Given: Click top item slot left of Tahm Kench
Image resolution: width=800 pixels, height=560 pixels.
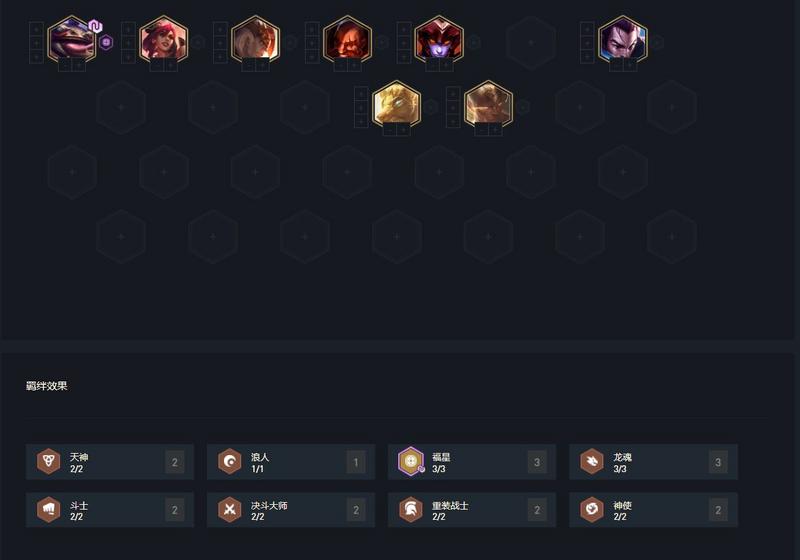Looking at the screenshot, I should pyautogui.click(x=36, y=29).
